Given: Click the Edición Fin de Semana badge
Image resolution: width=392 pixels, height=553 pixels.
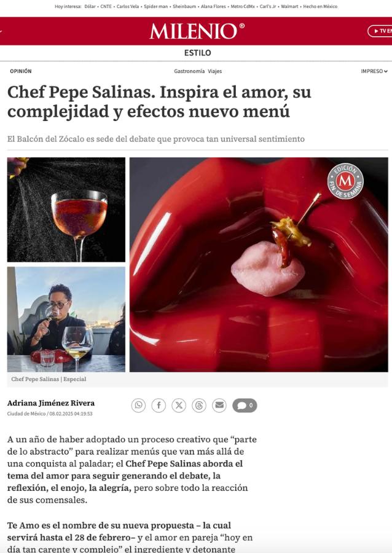Looking at the screenshot, I should click(345, 181).
